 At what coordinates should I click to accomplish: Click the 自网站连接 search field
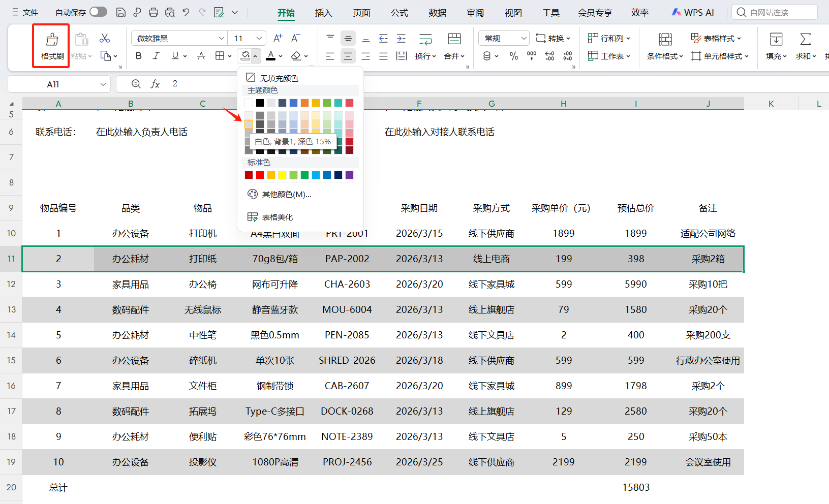[x=775, y=12]
